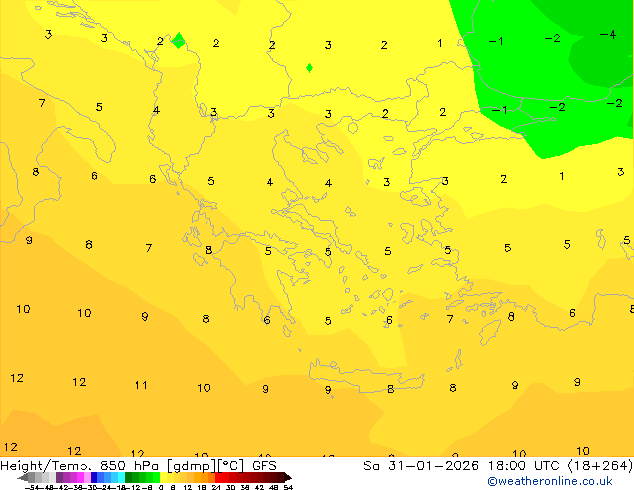The image size is (634, 490).
Task: Click the 54 legend scale label
Action: click(288, 487)
